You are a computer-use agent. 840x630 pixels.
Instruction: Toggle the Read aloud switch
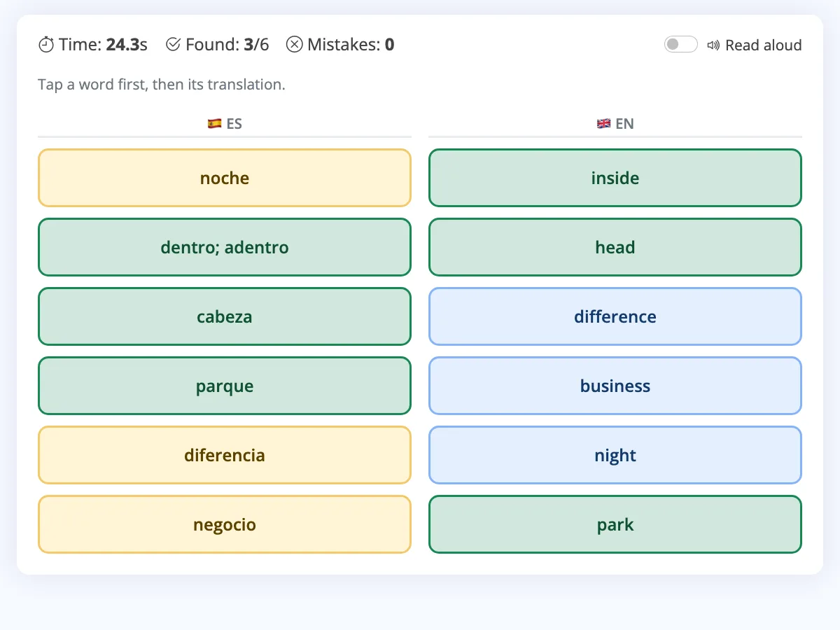pyautogui.click(x=680, y=45)
